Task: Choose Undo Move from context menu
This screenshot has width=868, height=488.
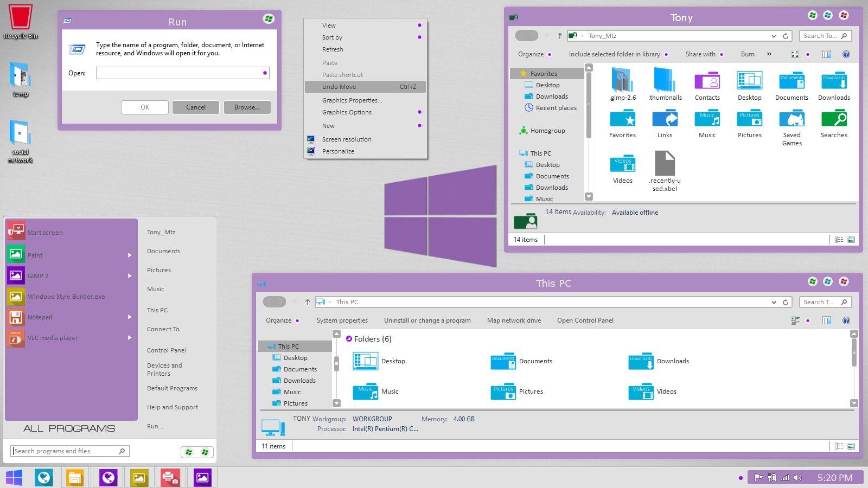Action: pos(366,87)
